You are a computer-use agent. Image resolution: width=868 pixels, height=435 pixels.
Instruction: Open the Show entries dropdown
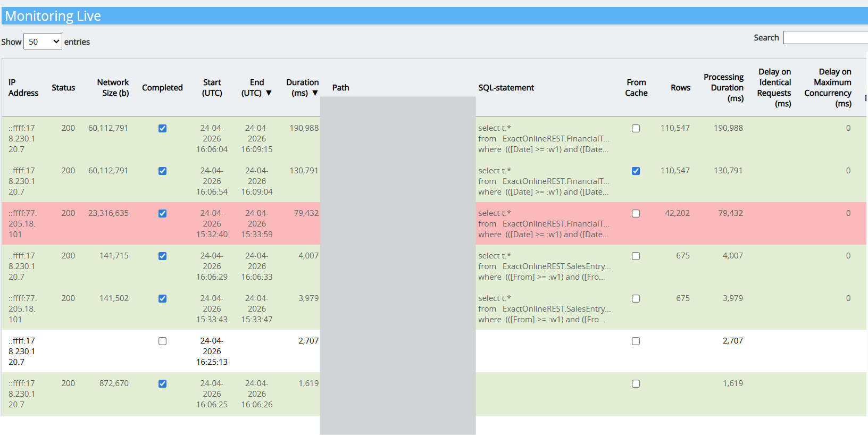[43, 41]
